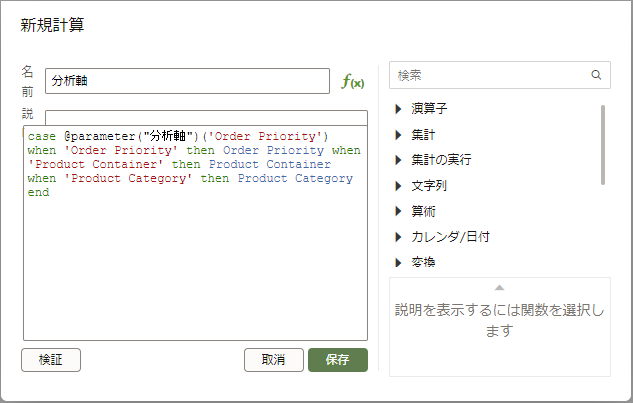The width and height of the screenshot is (633, 403).
Task: Click the 新規計算 dialog title
Action: click(52, 25)
